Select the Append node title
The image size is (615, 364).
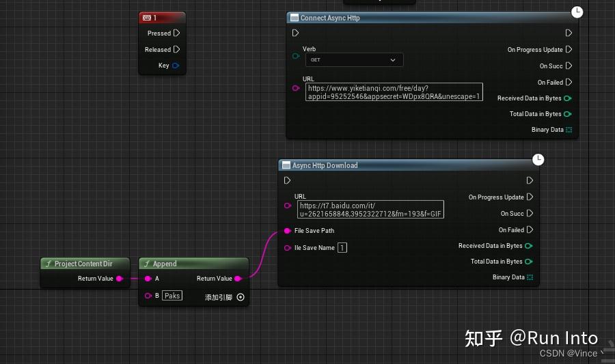(x=165, y=264)
